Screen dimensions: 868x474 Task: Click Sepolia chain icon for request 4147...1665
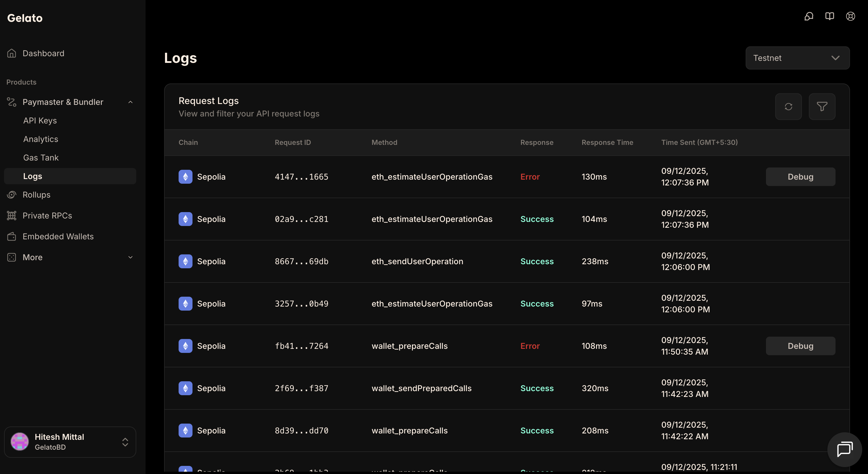[x=185, y=177]
